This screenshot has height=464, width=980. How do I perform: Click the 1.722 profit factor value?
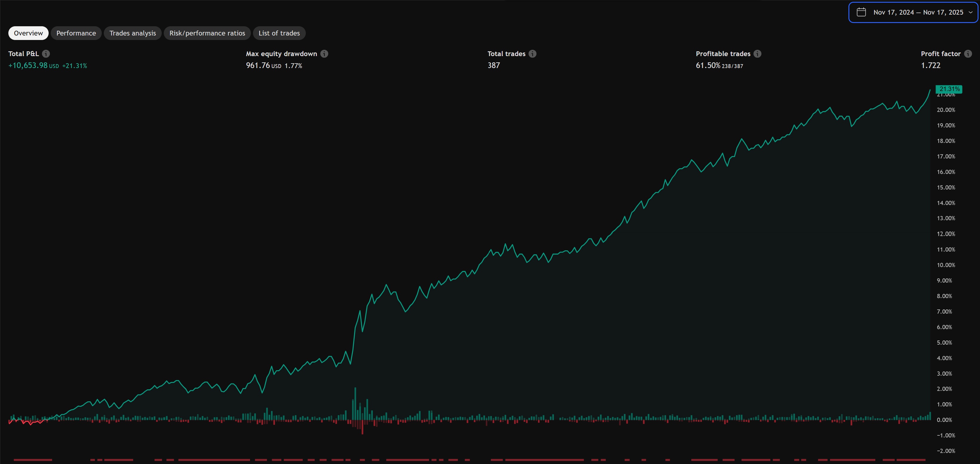(x=930, y=65)
